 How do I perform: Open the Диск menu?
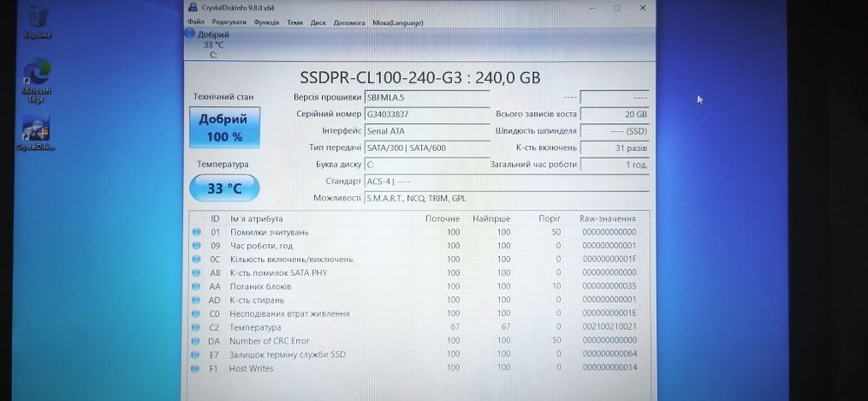pos(319,23)
